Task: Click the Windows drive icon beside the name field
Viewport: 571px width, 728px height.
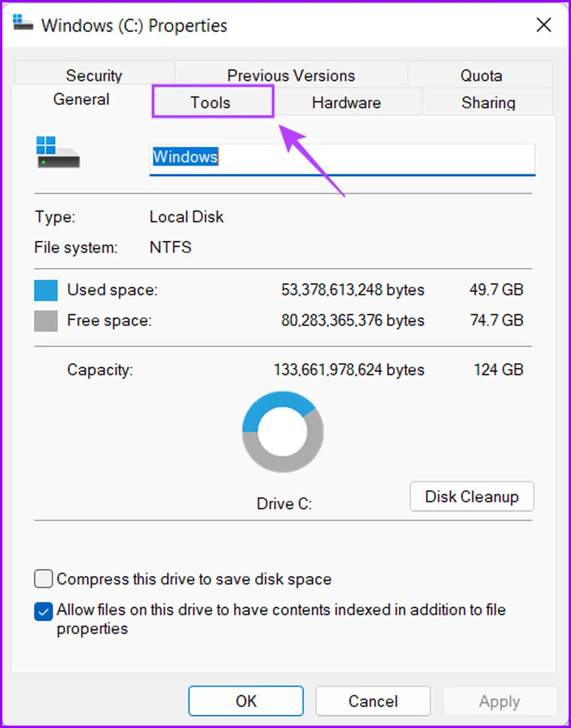Action: (58, 152)
